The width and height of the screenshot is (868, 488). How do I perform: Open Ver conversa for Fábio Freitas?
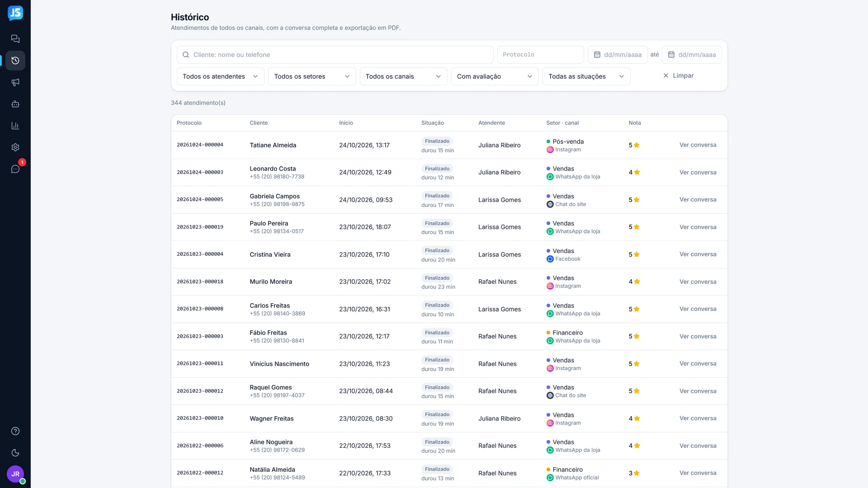[698, 336]
